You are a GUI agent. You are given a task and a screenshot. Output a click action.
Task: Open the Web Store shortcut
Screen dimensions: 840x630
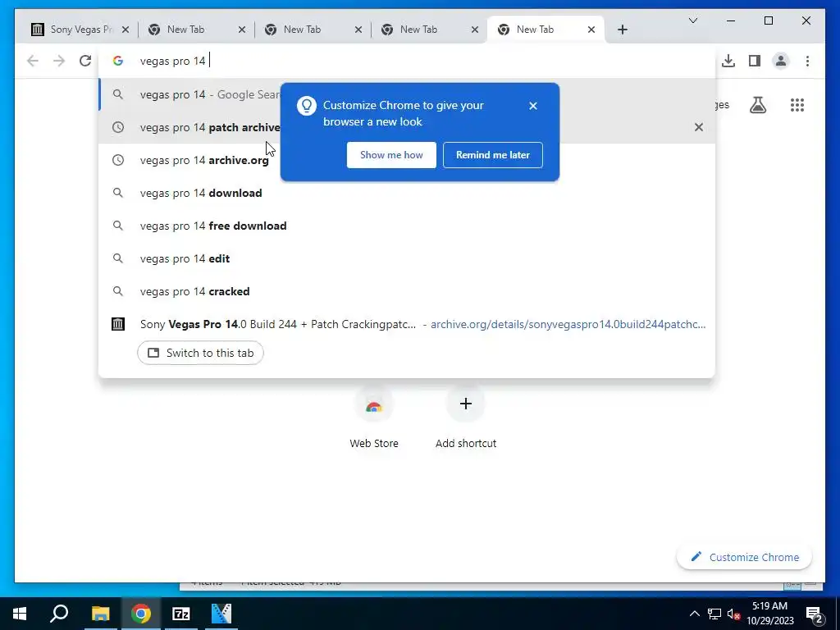pyautogui.click(x=374, y=418)
